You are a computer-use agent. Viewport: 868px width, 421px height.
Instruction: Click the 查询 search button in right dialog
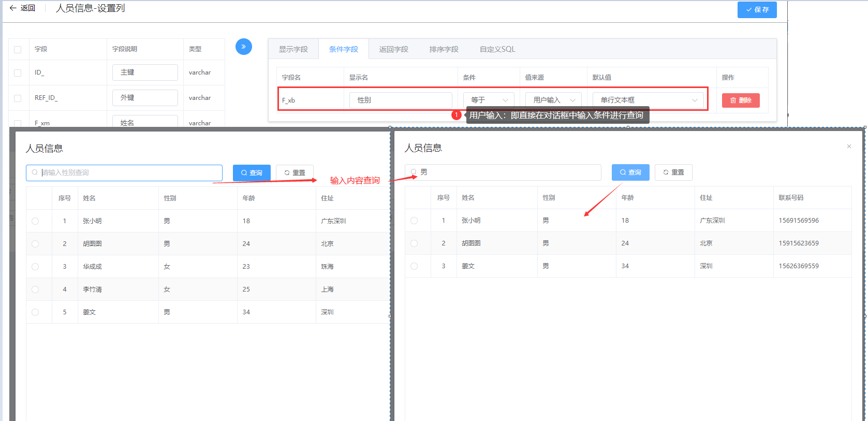click(x=630, y=172)
